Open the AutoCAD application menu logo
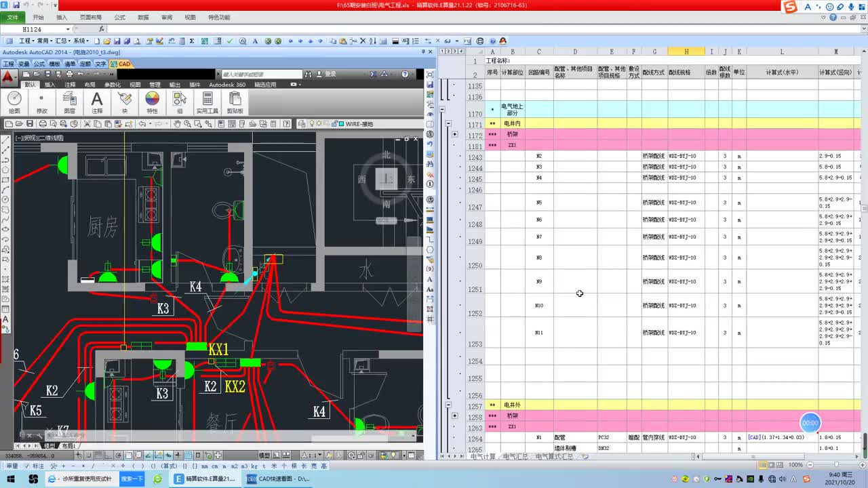The image size is (868, 488). (x=8, y=77)
